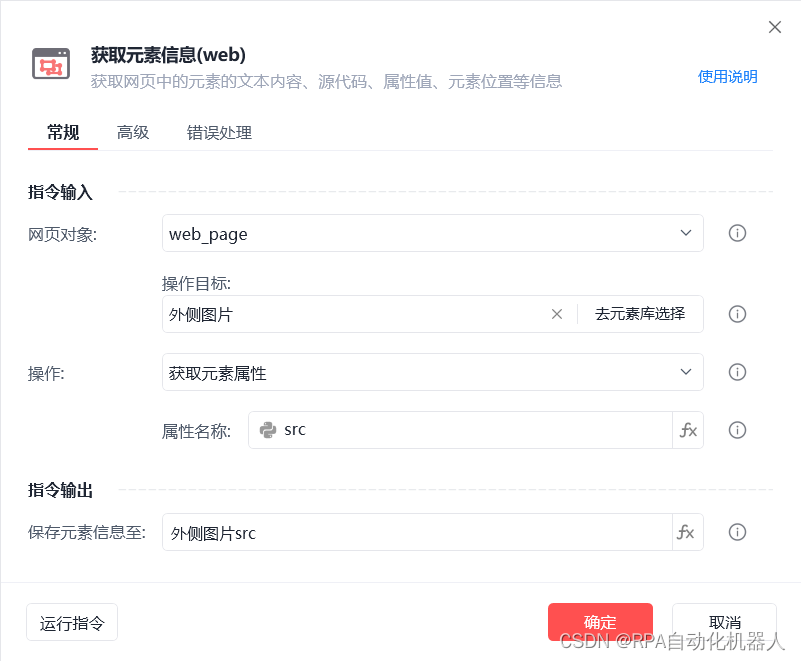Screen dimensions: 801x661
Task: Click Python mode icon before src
Action: point(268,430)
